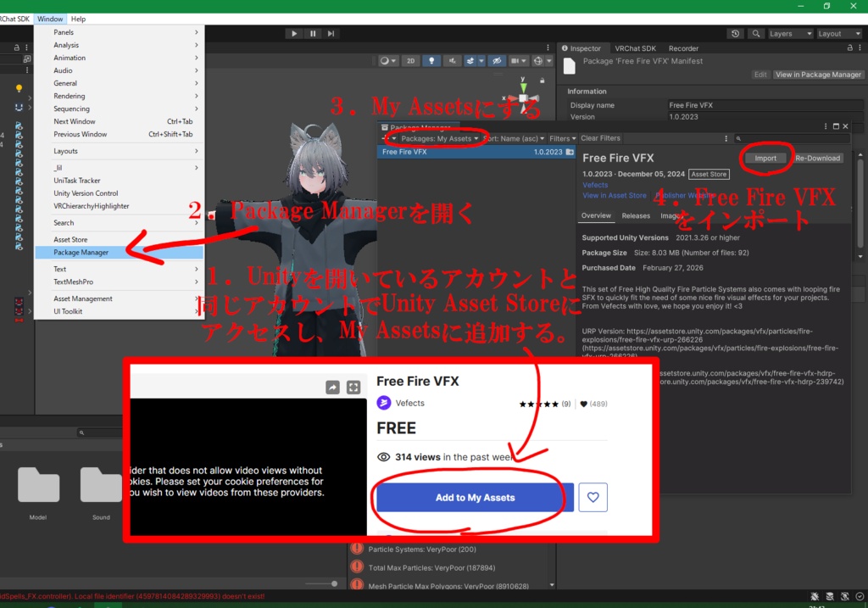
Task: Open the shading mode dropdown in the scene toolbar
Action: [x=387, y=61]
